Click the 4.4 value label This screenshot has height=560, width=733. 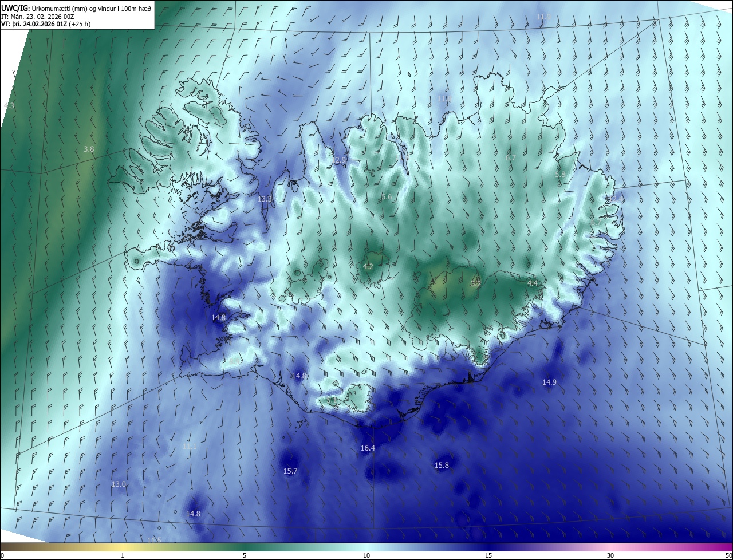(533, 283)
